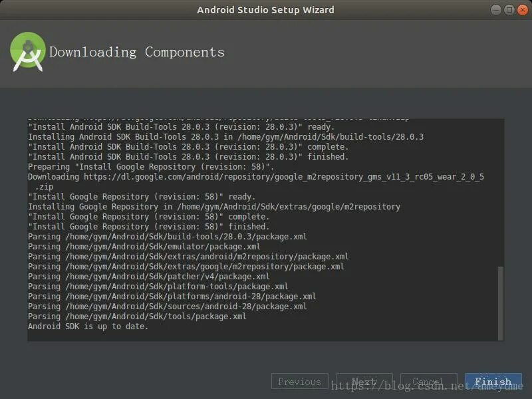
Task: Click the 'Parsing .../tools/package.xml' log line
Action: pyautogui.click(x=137, y=317)
